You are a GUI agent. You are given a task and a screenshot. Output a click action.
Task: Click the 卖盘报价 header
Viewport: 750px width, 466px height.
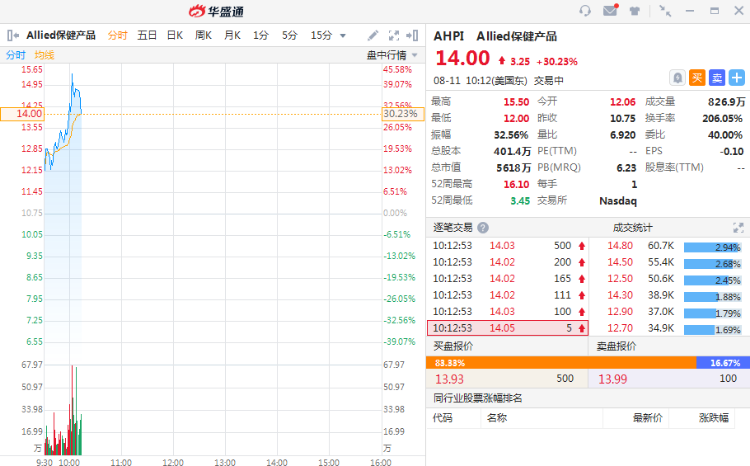[616, 346]
